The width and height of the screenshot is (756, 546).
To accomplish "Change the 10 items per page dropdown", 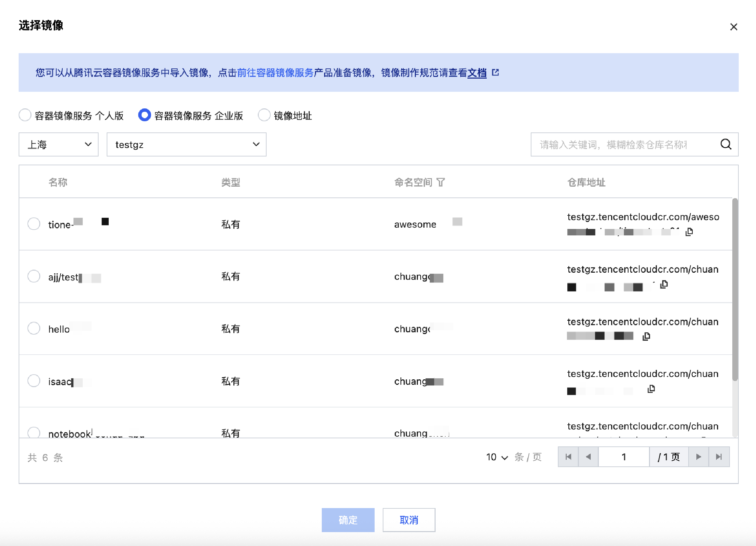I will pos(497,457).
